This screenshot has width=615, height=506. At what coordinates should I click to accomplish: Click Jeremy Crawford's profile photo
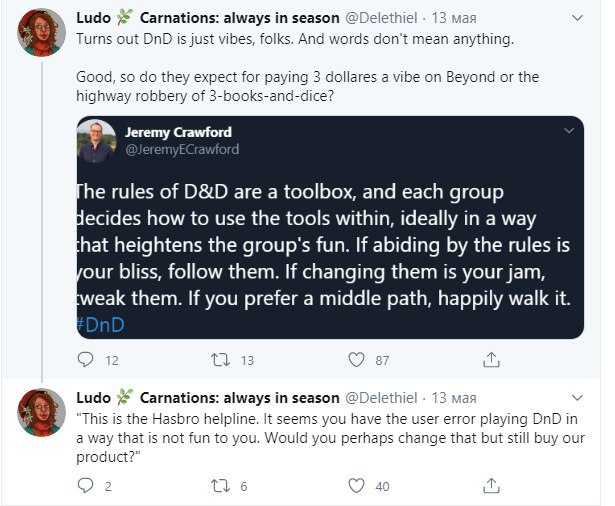click(x=97, y=141)
